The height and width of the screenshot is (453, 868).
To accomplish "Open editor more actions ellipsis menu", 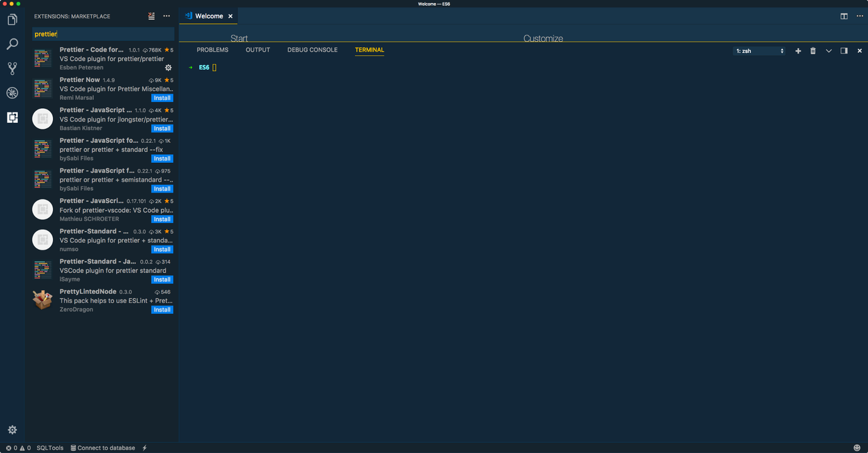I will (859, 16).
